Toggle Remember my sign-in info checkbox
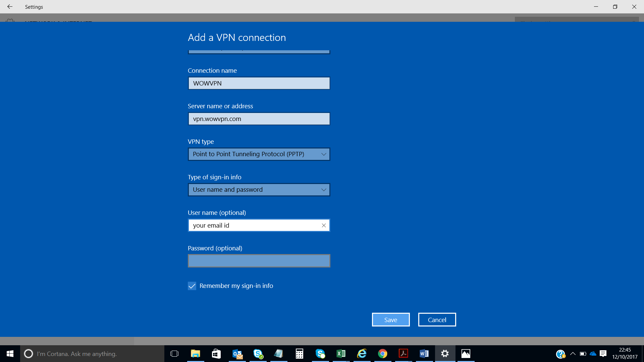The height and width of the screenshot is (362, 644). (192, 286)
